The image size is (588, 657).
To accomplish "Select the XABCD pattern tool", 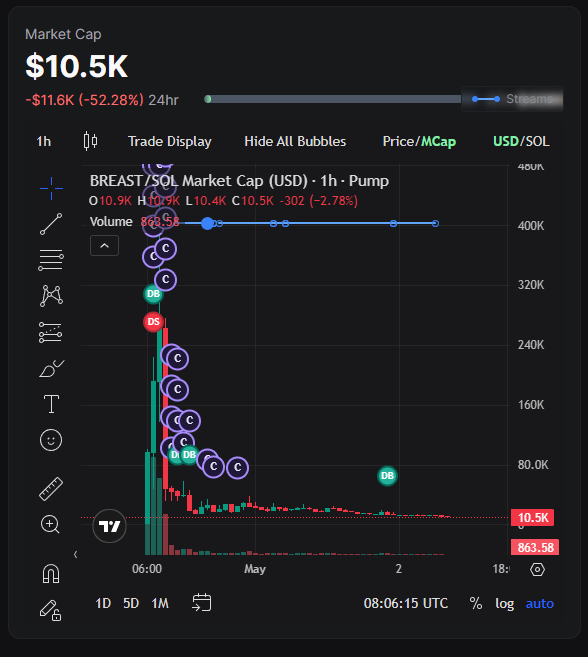I will pyautogui.click(x=51, y=296).
